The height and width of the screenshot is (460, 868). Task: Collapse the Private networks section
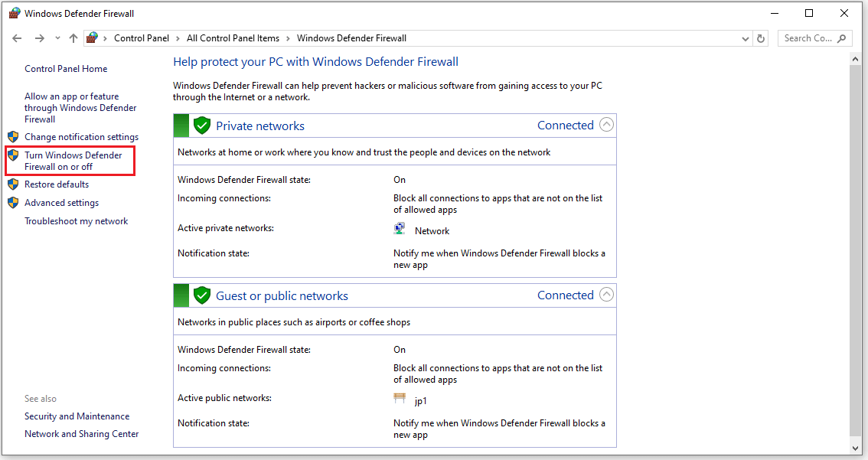pyautogui.click(x=605, y=124)
